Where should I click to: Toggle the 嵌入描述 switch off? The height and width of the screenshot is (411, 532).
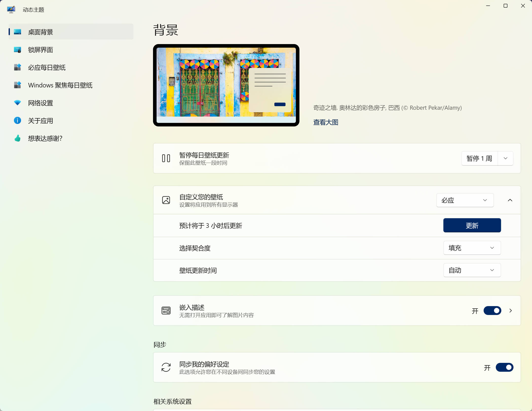pos(492,311)
